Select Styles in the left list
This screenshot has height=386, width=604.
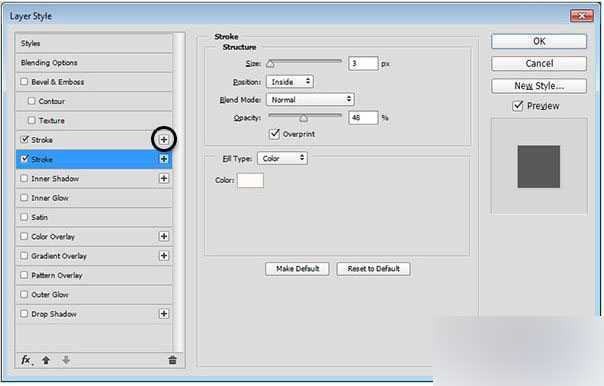pyautogui.click(x=94, y=43)
